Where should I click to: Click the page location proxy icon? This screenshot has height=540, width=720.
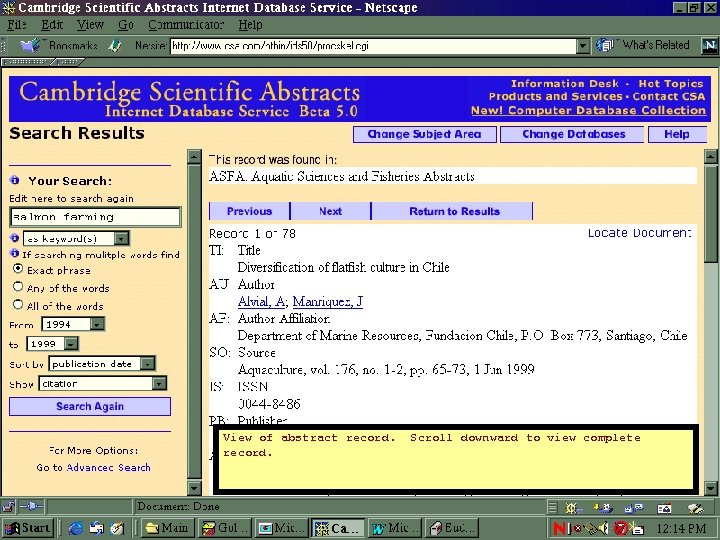click(114, 45)
